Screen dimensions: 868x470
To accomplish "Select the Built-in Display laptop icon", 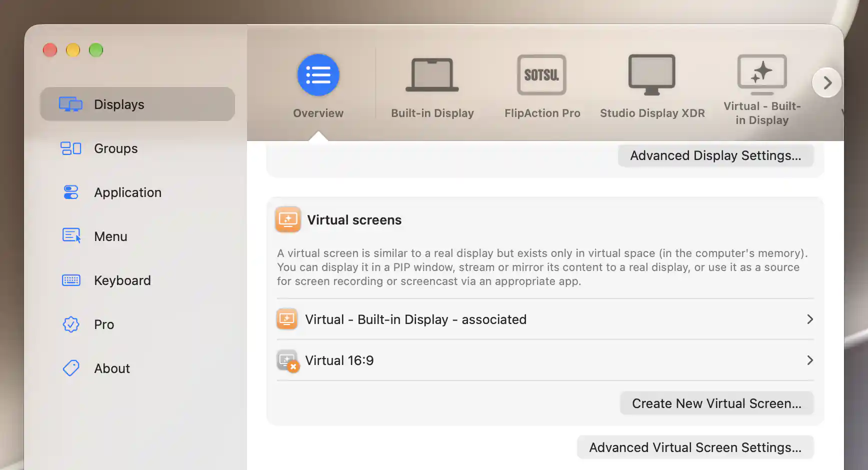I will pos(432,75).
